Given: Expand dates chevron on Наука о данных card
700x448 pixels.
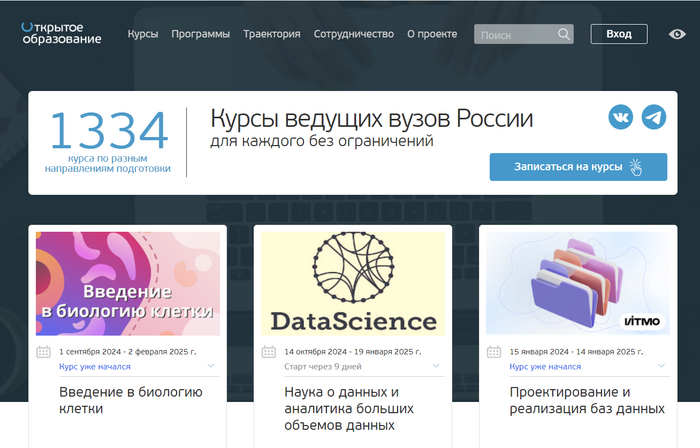Looking at the screenshot, I should [x=436, y=366].
